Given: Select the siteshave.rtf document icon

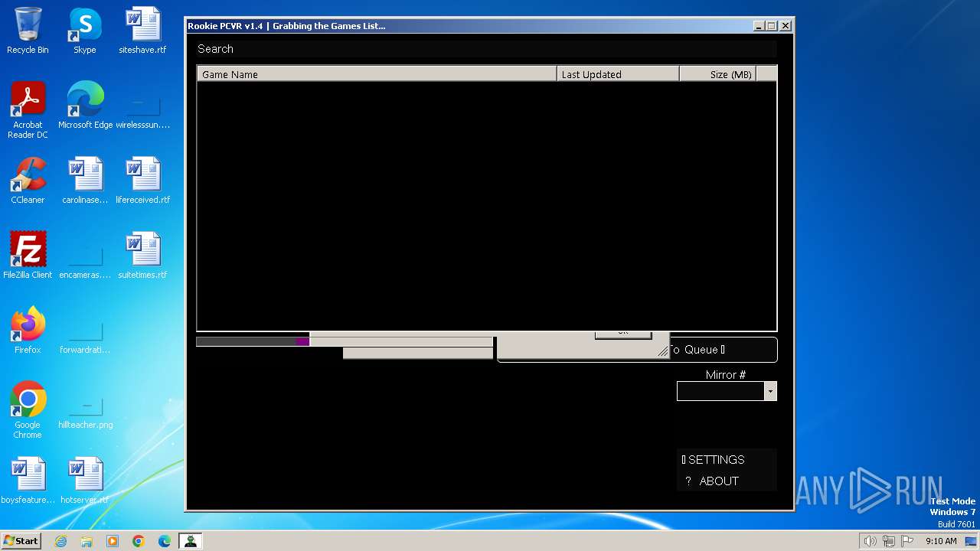Looking at the screenshot, I should (142, 31).
